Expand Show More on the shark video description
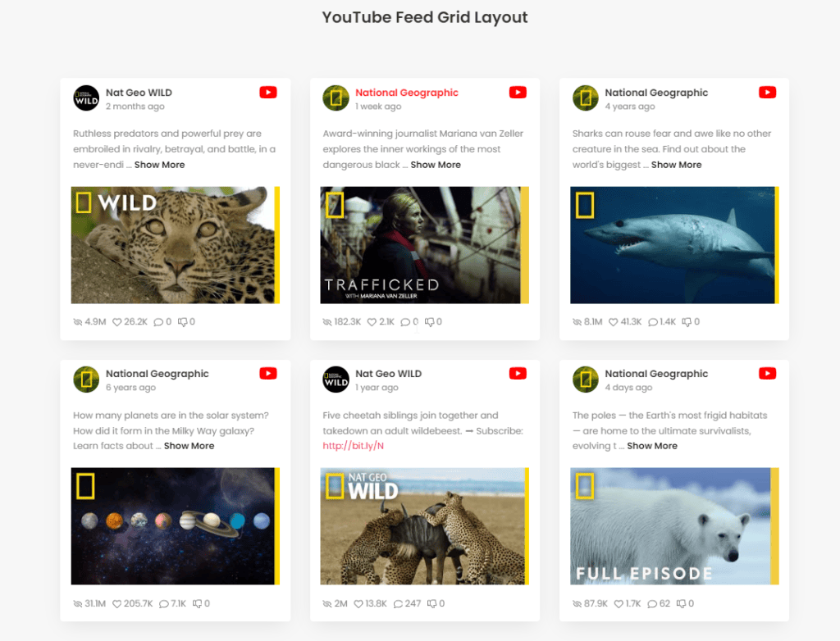Image resolution: width=840 pixels, height=641 pixels. tap(676, 164)
